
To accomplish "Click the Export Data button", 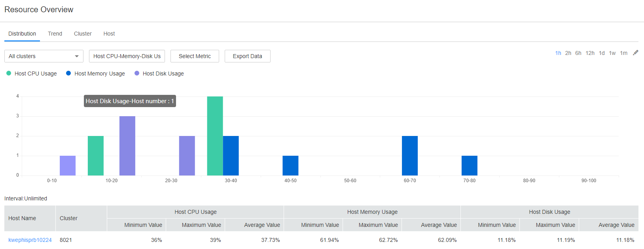I will (x=248, y=56).
